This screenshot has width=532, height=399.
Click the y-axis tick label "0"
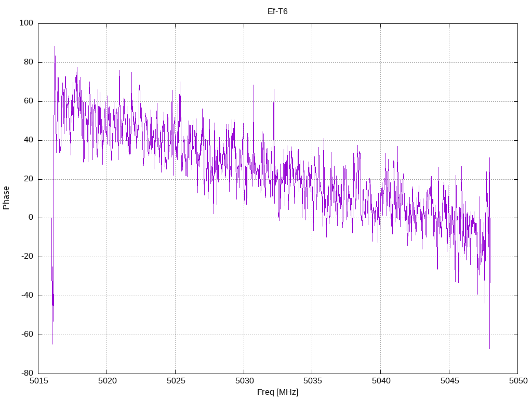click(31, 218)
